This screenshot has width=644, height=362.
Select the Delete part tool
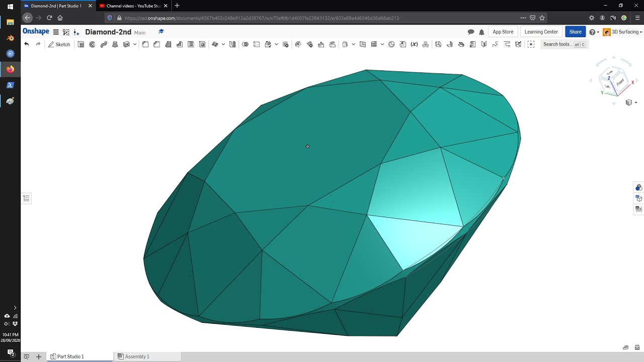286,44
